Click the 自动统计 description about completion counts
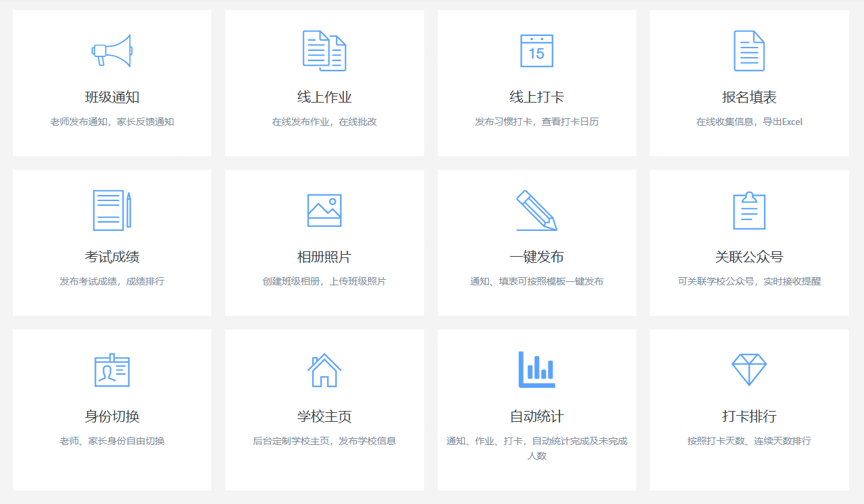The width and height of the screenshot is (864, 504). [x=536, y=446]
